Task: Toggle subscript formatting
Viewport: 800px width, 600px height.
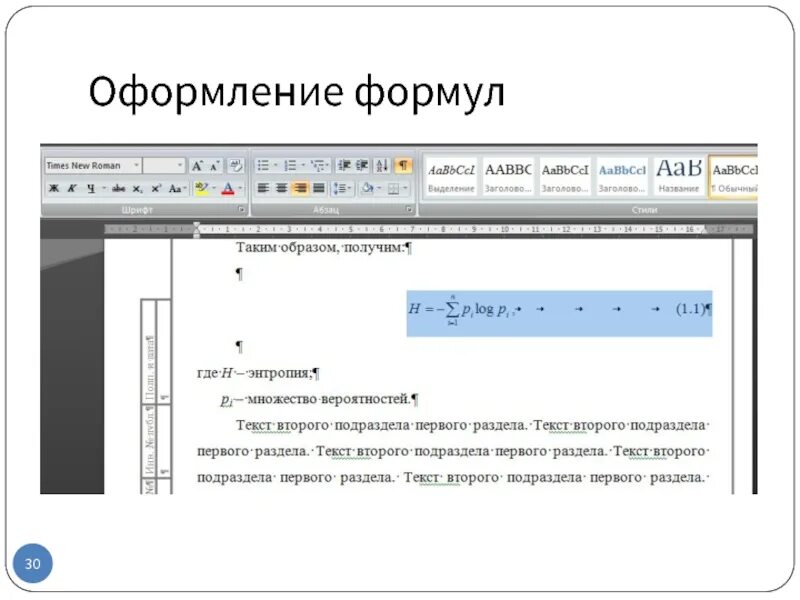Action: click(137, 189)
